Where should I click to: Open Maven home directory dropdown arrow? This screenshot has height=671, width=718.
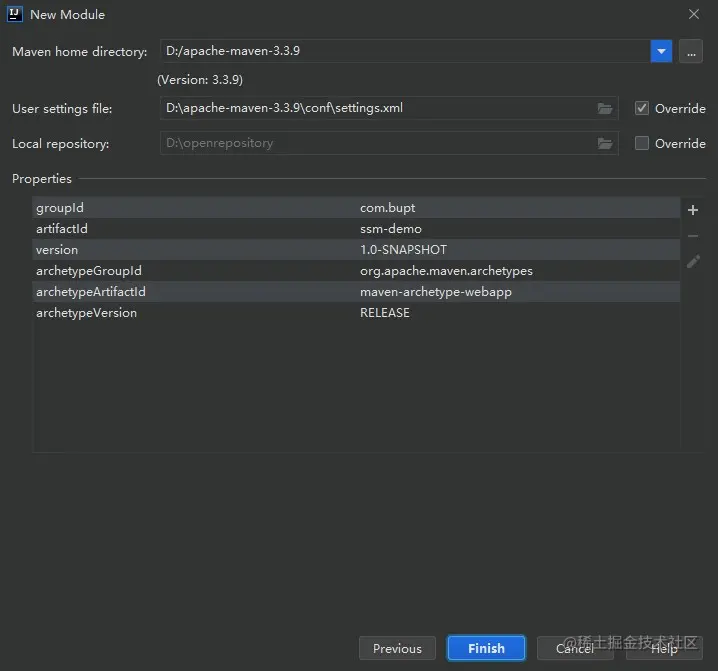coord(661,51)
